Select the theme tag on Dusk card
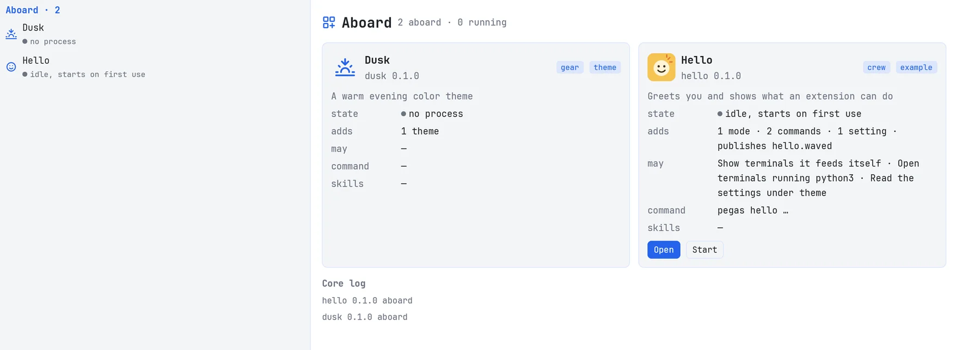 pos(605,67)
